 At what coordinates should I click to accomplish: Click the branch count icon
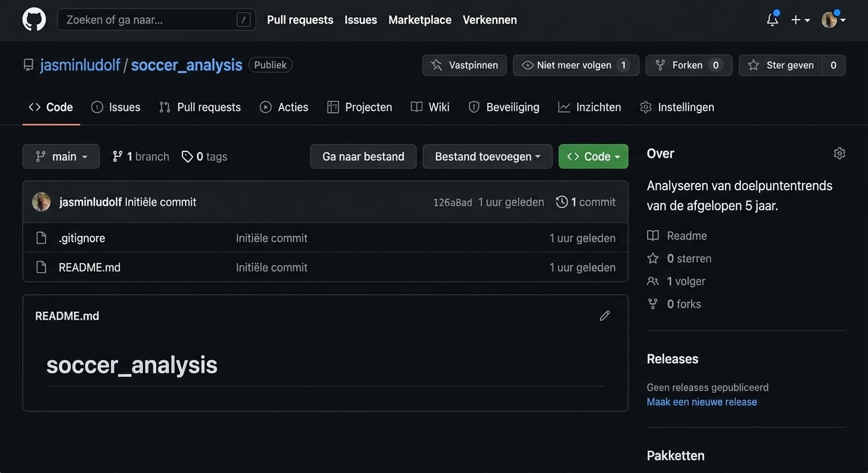117,156
